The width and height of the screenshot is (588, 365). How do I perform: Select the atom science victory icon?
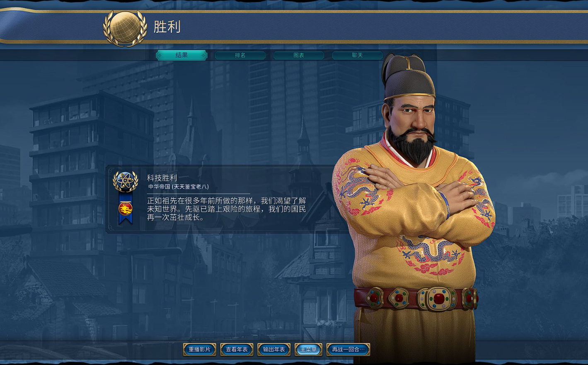[126, 181]
